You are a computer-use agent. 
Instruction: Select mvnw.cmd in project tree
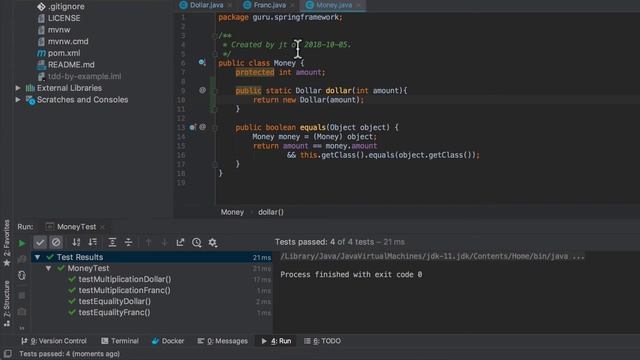click(x=68, y=41)
